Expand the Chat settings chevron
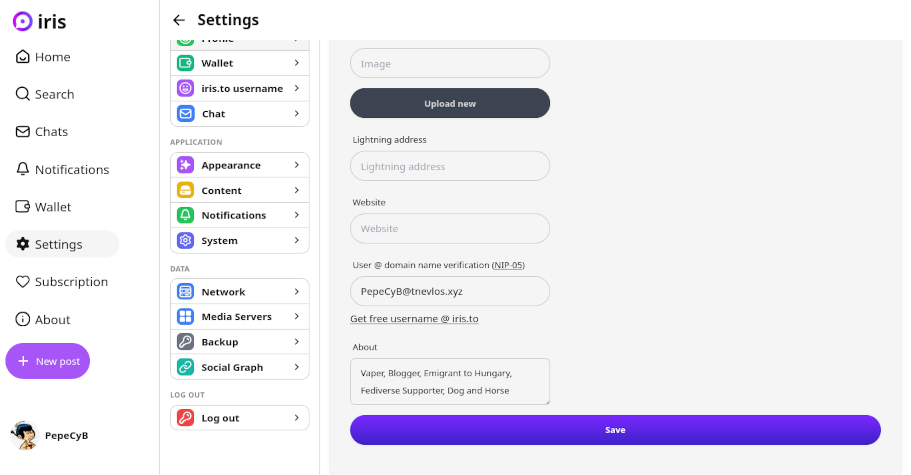Viewport: 911px width, 475px height. coord(297,114)
